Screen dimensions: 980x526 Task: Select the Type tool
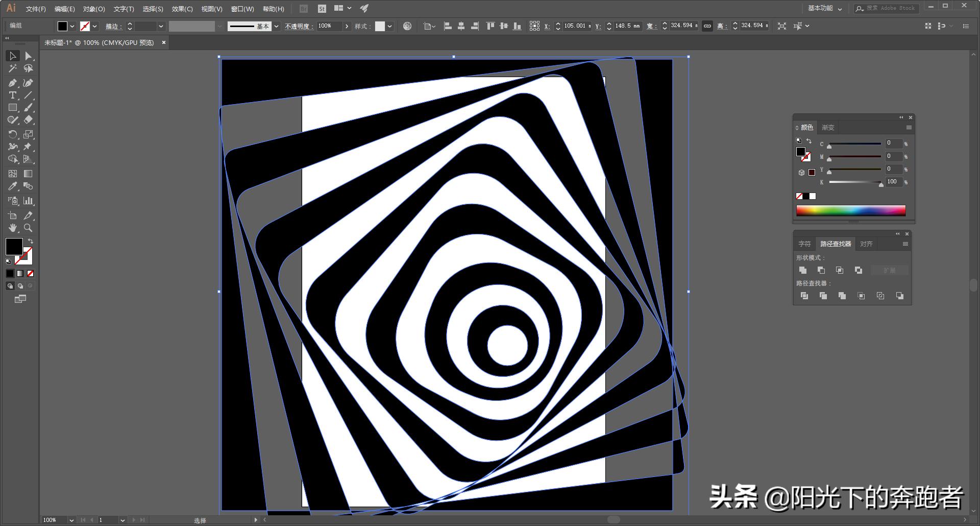[x=12, y=95]
